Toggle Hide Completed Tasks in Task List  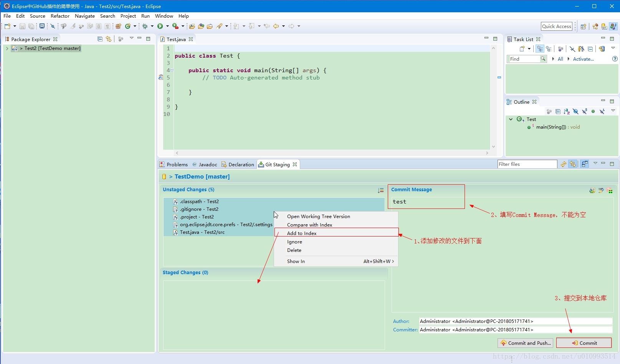click(x=572, y=49)
